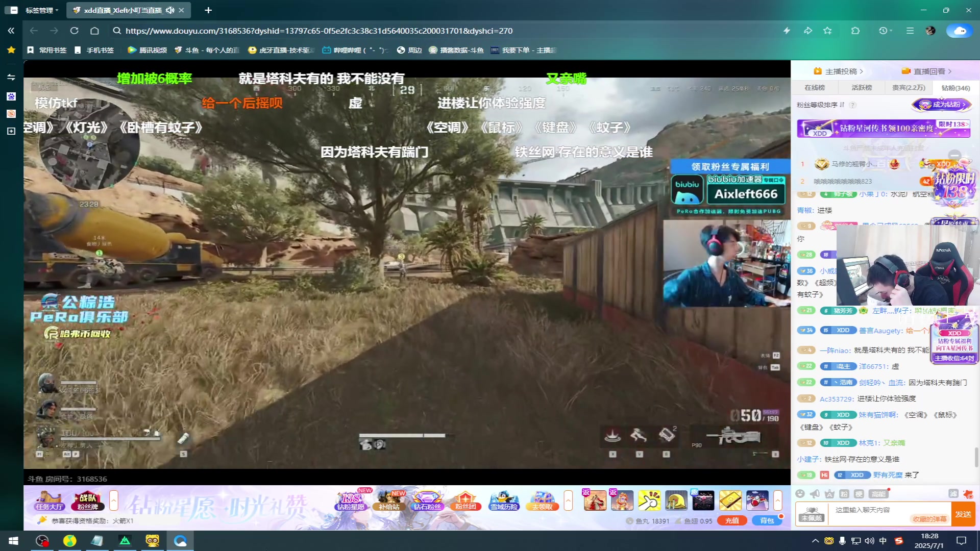Open the red star danmaku settings icon
Viewport: 980px width, 551px height.
coord(968,493)
